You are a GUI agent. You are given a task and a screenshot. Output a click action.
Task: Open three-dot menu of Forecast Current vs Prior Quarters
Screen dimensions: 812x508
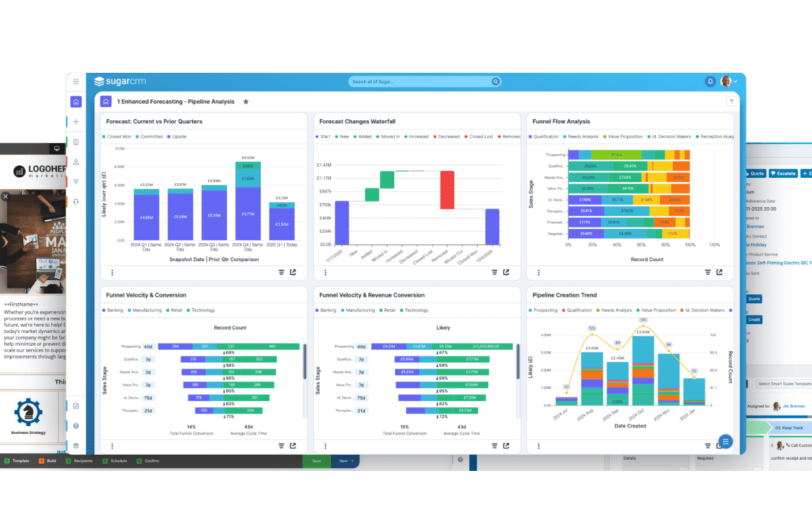tap(112, 272)
